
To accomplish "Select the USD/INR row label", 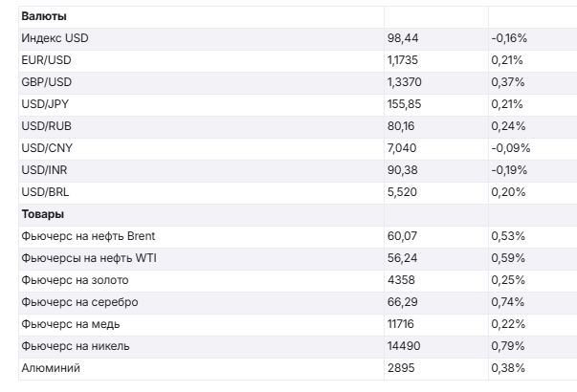I will 45,170.
